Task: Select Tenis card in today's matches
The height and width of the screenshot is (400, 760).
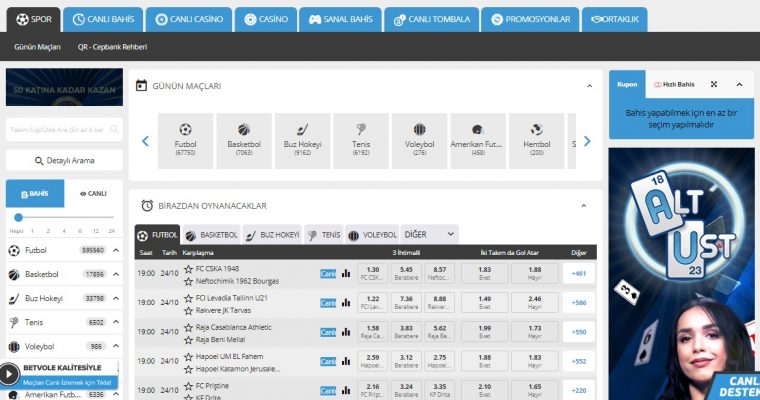Action: pos(361,141)
